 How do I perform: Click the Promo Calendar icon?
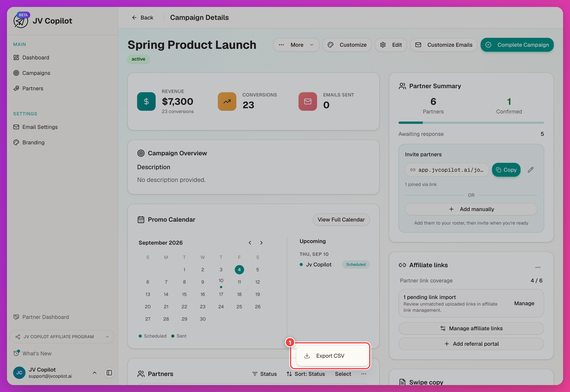pos(141,220)
